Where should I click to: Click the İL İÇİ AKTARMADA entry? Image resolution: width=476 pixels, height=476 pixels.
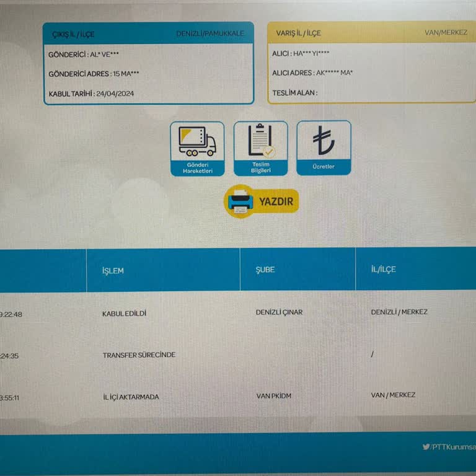point(131,397)
